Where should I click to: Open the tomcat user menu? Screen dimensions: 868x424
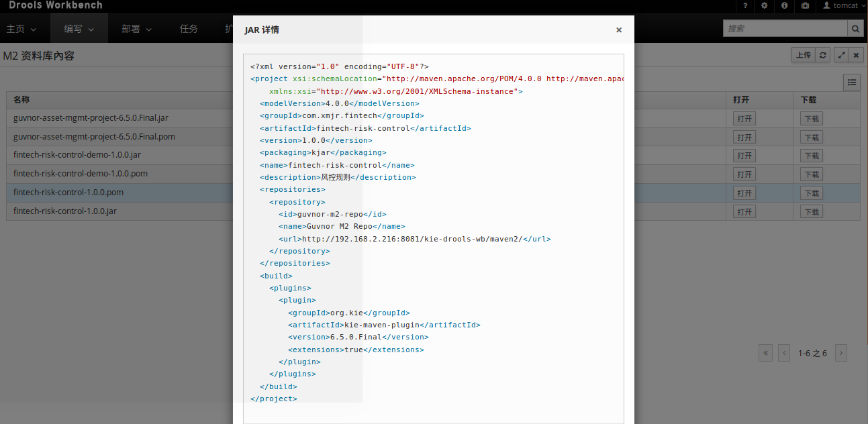(x=842, y=5)
